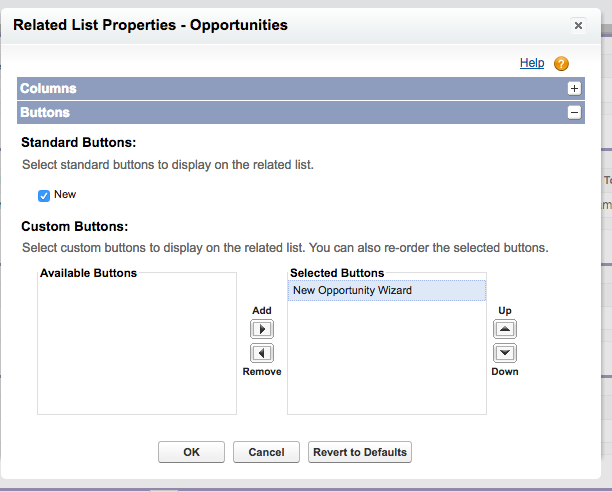The width and height of the screenshot is (612, 492).
Task: Click the Buttons section header
Action: 301,113
